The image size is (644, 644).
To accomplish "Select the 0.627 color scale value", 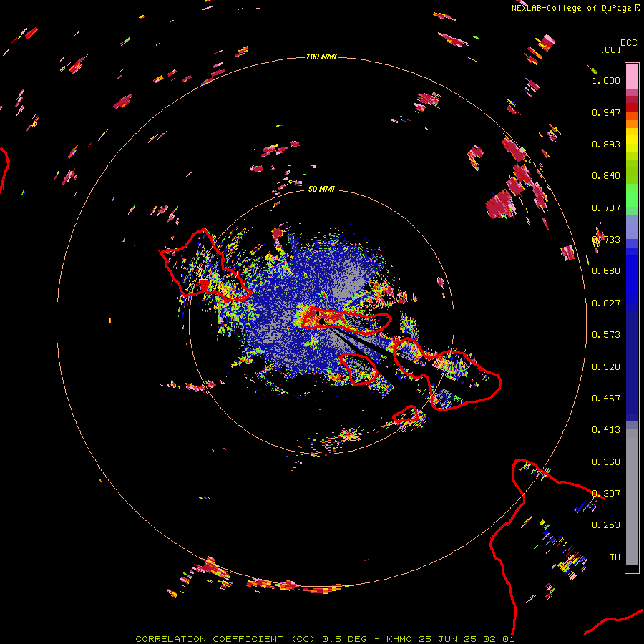I will click(x=606, y=303).
